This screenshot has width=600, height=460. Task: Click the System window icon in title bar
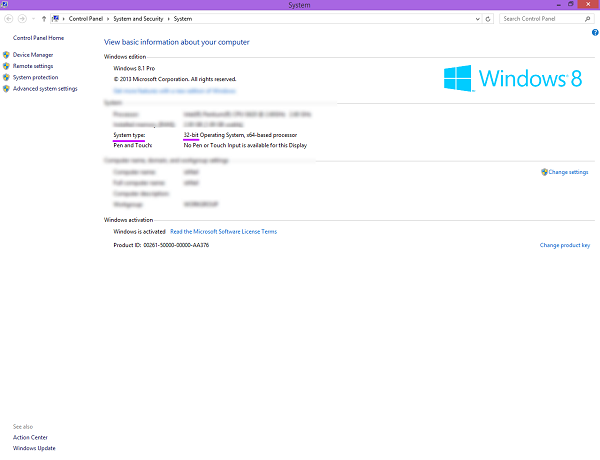click(x=5, y=5)
